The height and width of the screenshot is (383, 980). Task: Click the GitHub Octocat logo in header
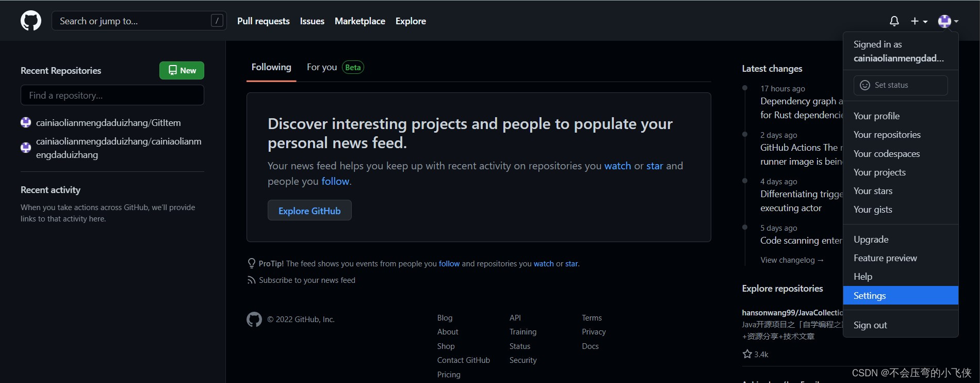[x=31, y=21]
